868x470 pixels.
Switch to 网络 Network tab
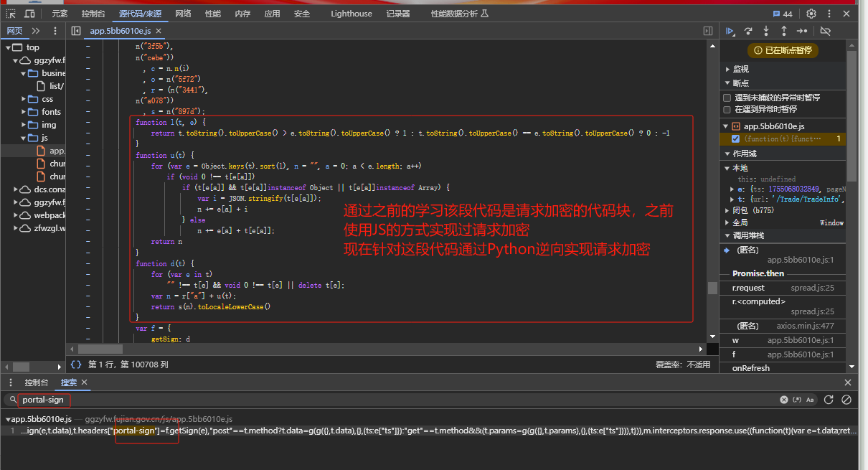coord(184,14)
